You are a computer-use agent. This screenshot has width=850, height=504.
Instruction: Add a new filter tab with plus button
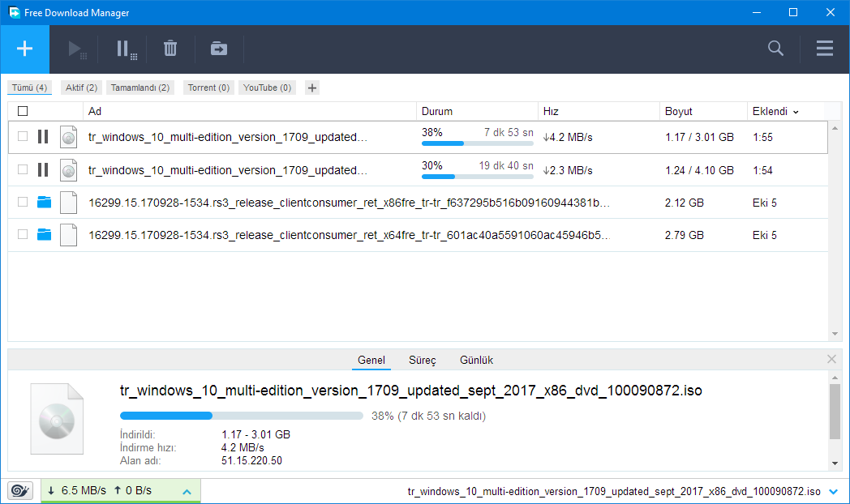pyautogui.click(x=311, y=88)
